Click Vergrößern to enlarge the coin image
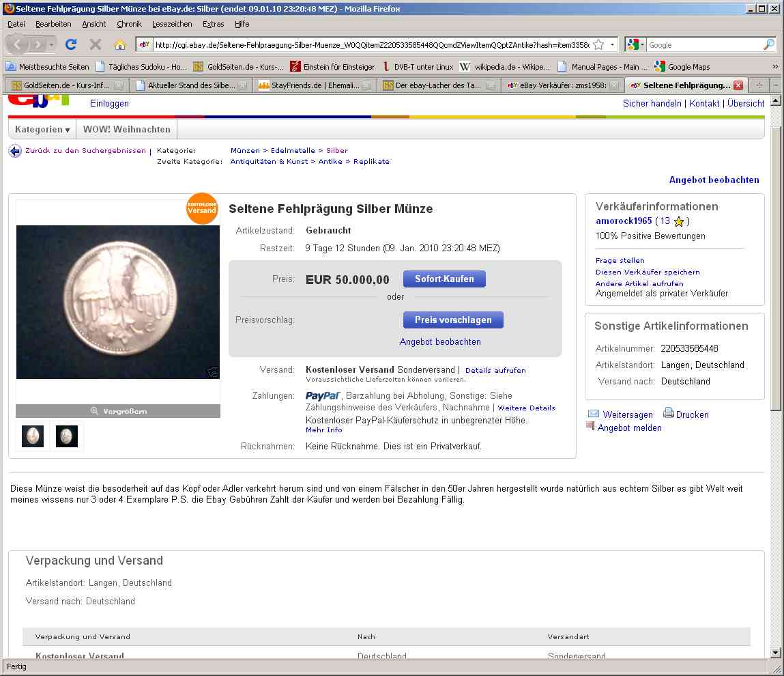Screen dimensions: 784x676 [x=118, y=411]
